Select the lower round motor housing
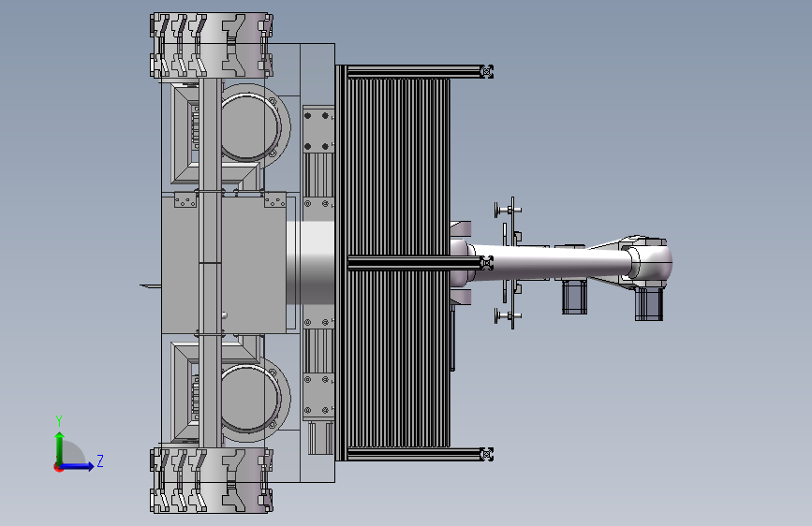812x526 pixels. click(x=252, y=399)
